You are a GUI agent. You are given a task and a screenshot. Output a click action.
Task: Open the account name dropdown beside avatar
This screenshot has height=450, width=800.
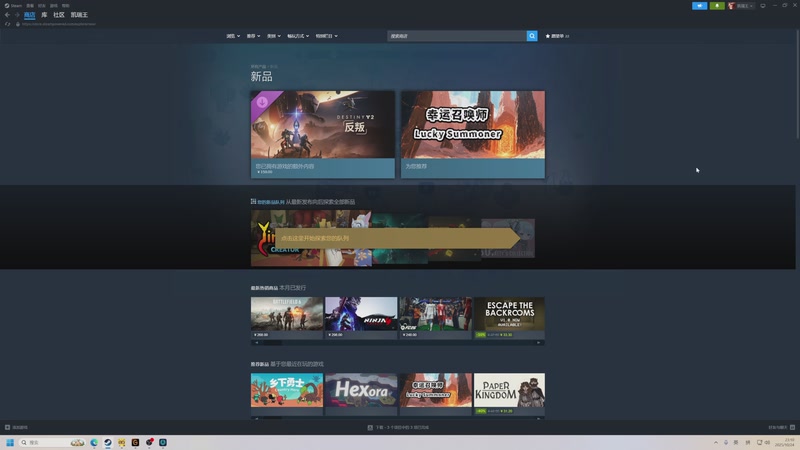coord(744,6)
